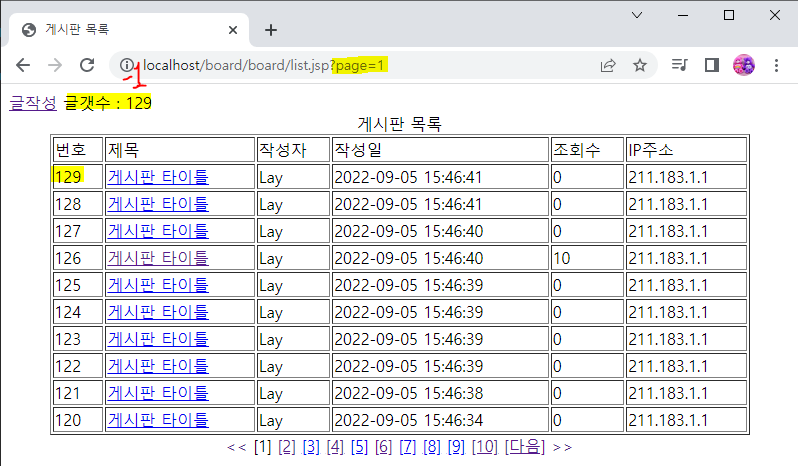Open post 120 게시판 타이틀
This screenshot has width=798, height=466.
tap(158, 419)
